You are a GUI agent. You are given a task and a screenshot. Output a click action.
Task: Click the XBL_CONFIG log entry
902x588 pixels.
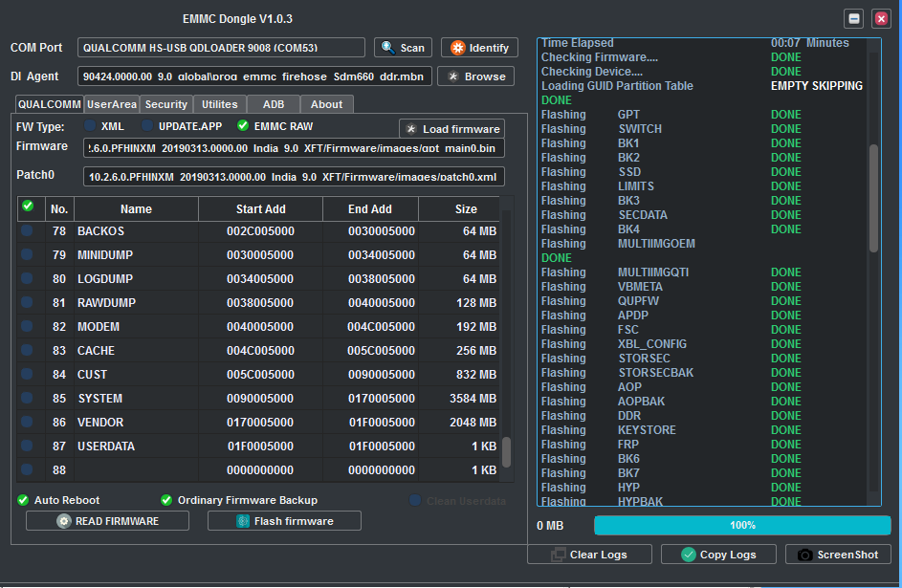[x=652, y=344]
